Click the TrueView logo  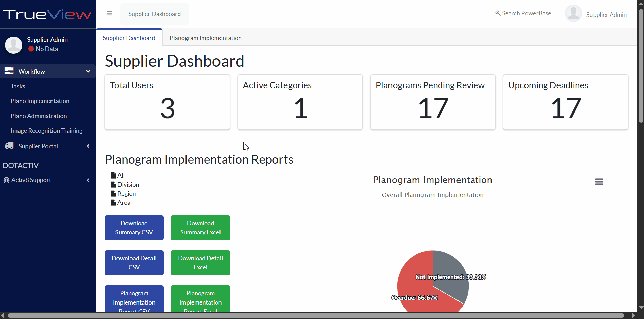pos(47,14)
